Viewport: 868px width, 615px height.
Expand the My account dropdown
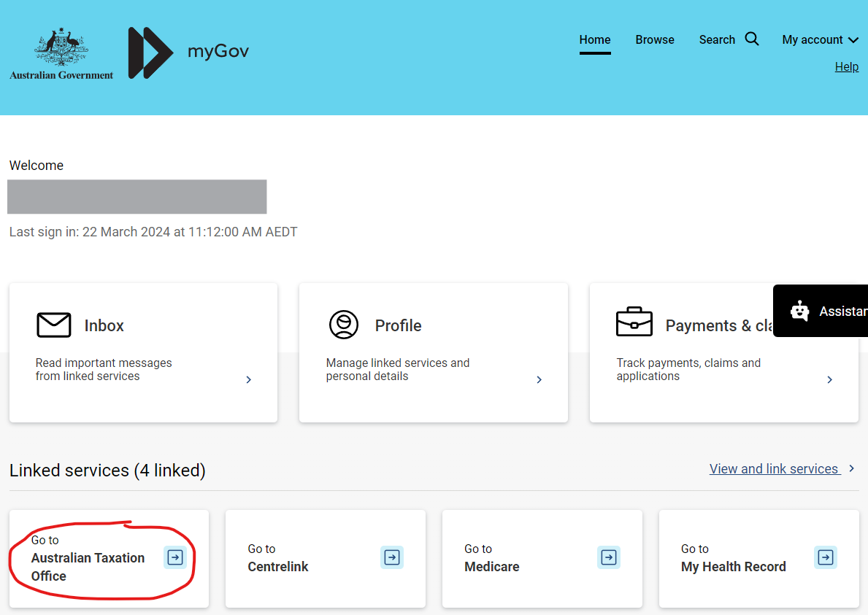[x=819, y=39]
